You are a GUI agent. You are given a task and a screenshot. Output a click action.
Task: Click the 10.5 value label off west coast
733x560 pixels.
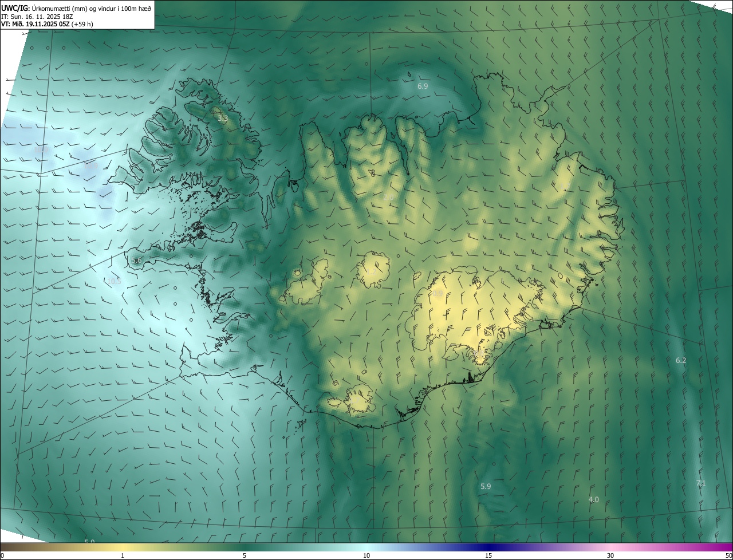(114, 281)
